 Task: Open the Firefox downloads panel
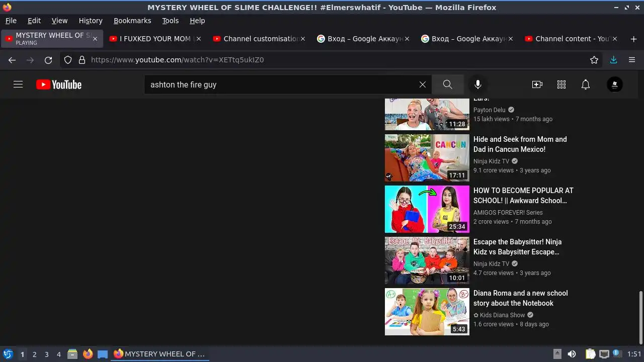tap(613, 60)
